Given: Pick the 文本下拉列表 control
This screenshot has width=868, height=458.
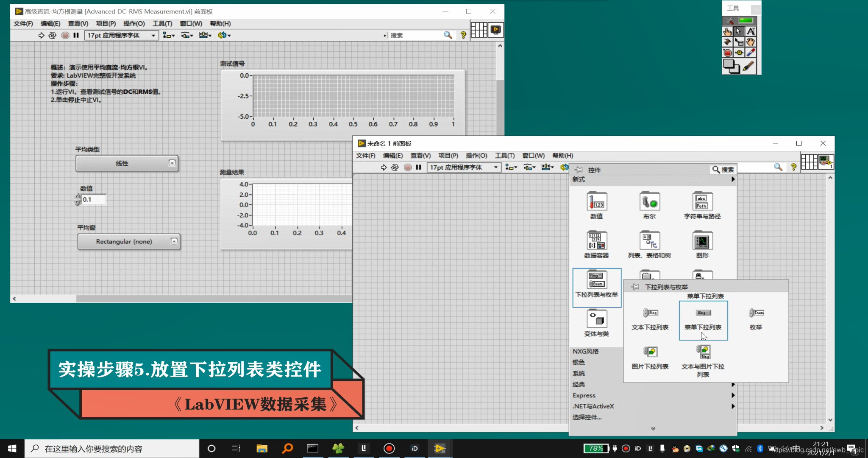Looking at the screenshot, I should (650, 320).
